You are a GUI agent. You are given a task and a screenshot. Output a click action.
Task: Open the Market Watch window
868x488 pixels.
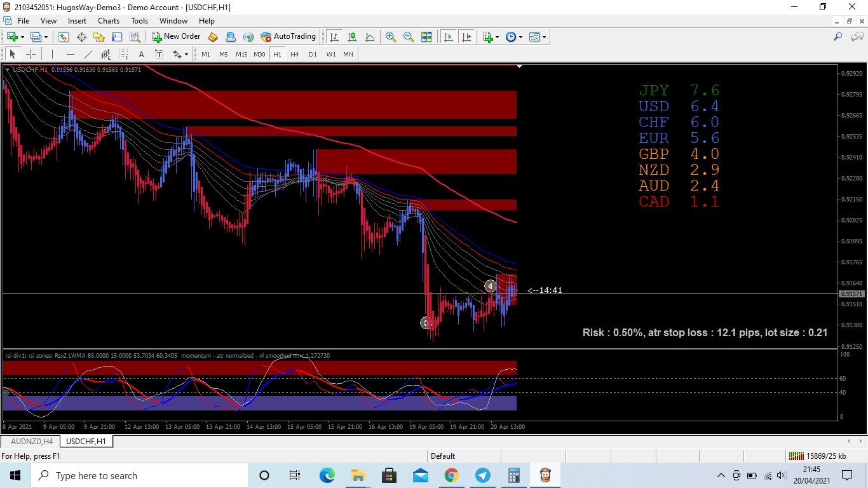tap(64, 37)
